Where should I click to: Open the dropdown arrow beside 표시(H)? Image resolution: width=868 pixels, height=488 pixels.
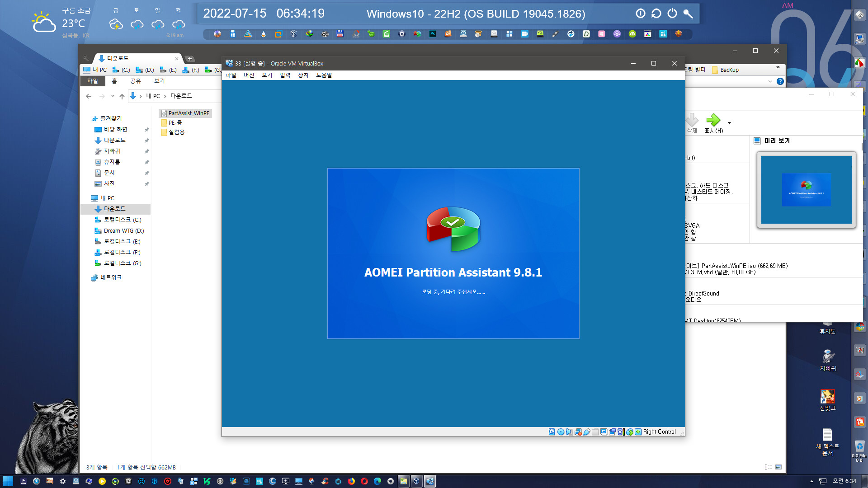[x=729, y=123]
